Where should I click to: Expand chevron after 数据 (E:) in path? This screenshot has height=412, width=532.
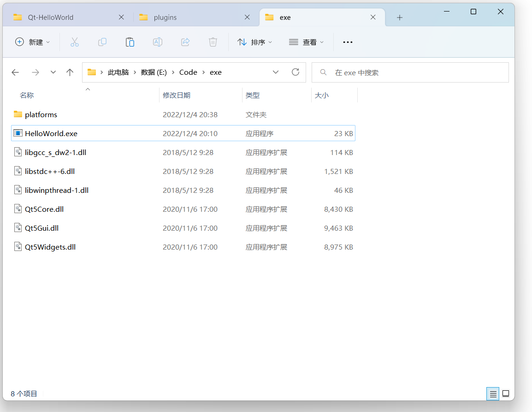(x=173, y=72)
